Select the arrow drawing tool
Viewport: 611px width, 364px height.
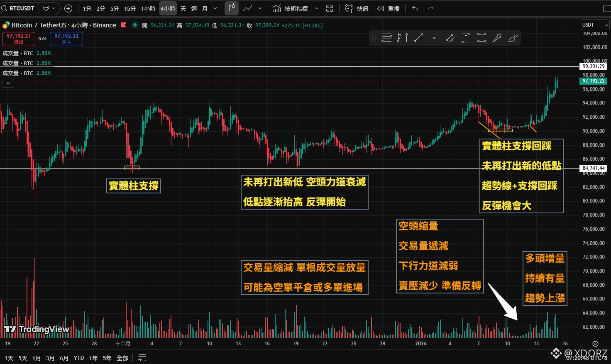[x=497, y=38]
